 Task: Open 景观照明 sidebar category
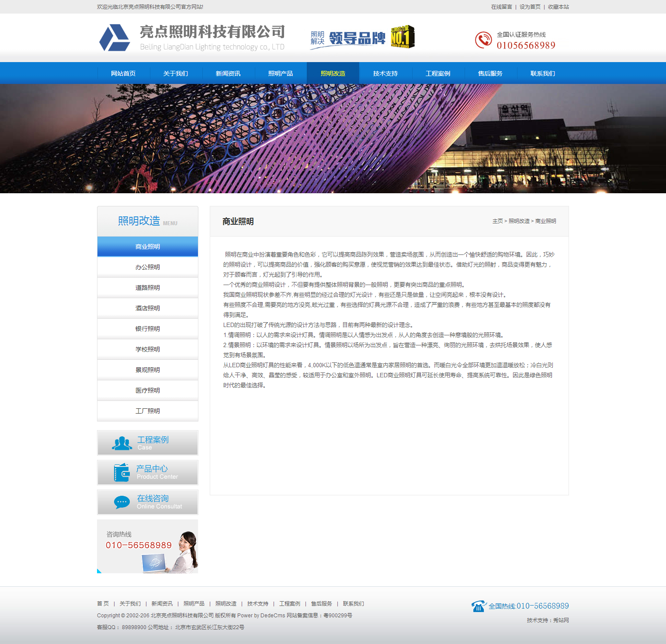click(148, 370)
